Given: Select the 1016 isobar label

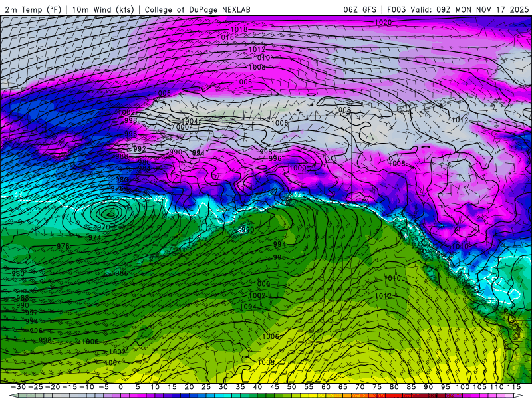Looking at the screenshot, I should click(x=225, y=37).
